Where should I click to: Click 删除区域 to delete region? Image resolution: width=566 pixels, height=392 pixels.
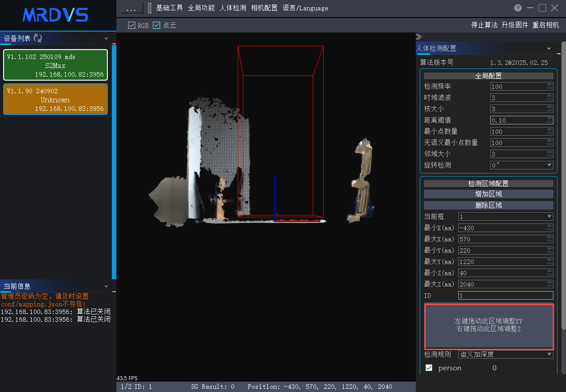click(488, 205)
